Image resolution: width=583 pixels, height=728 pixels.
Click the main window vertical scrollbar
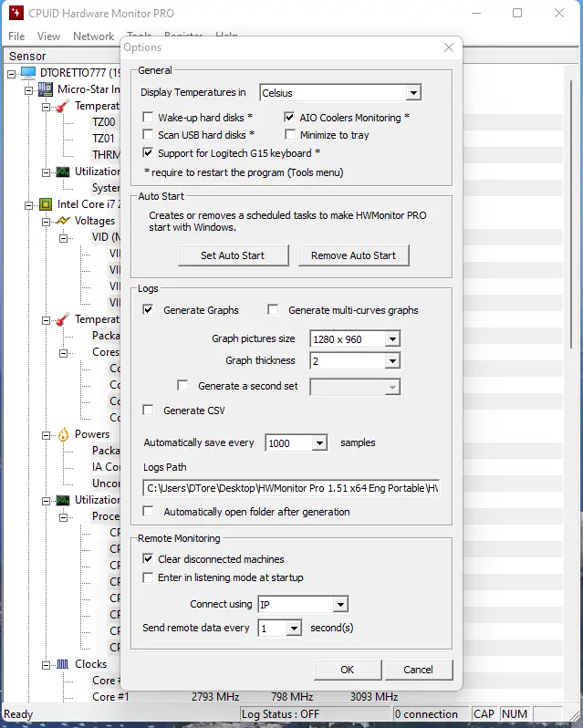click(571, 213)
